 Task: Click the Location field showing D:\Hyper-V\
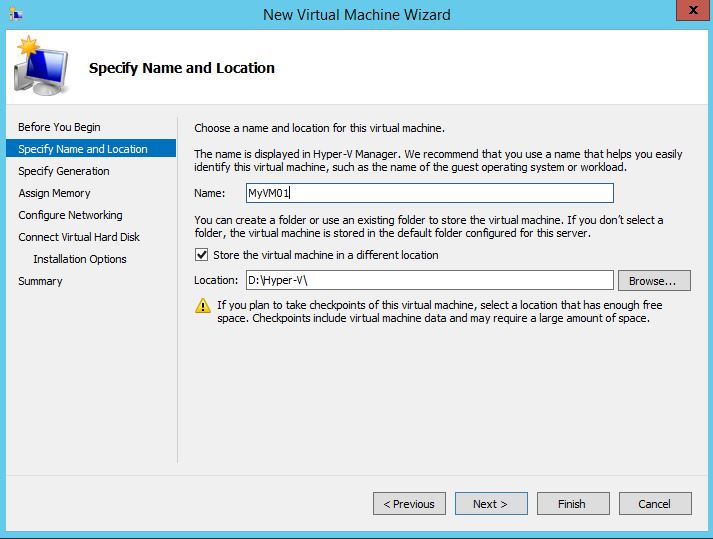(x=430, y=280)
